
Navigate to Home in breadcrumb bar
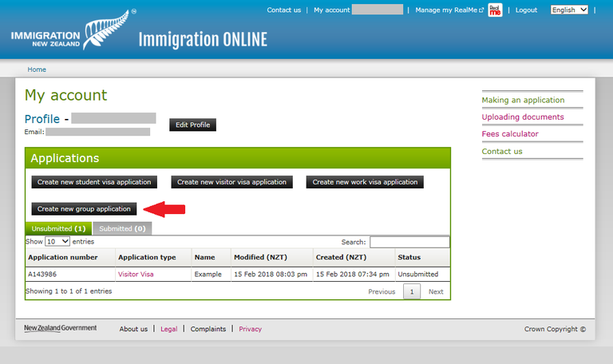click(37, 69)
